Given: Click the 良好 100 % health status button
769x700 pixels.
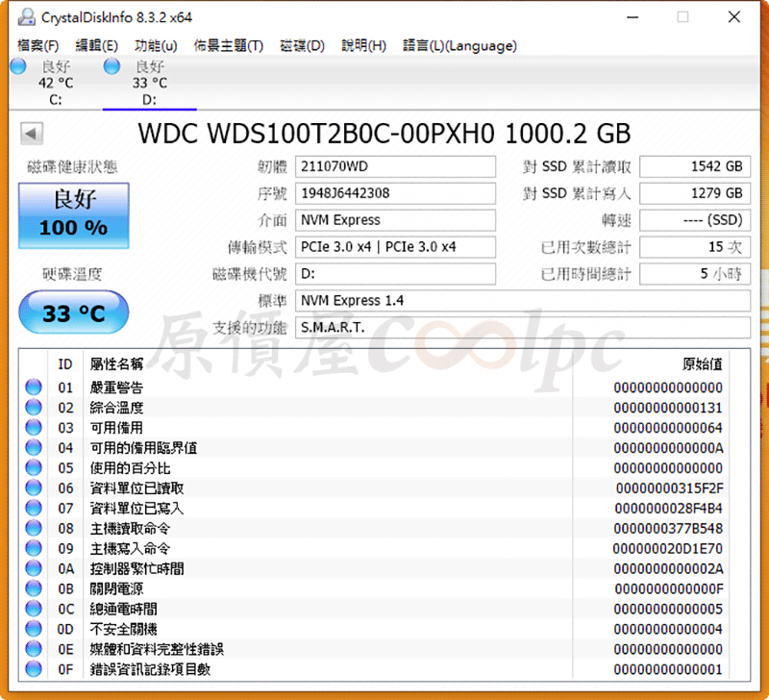Looking at the screenshot, I should (x=74, y=215).
